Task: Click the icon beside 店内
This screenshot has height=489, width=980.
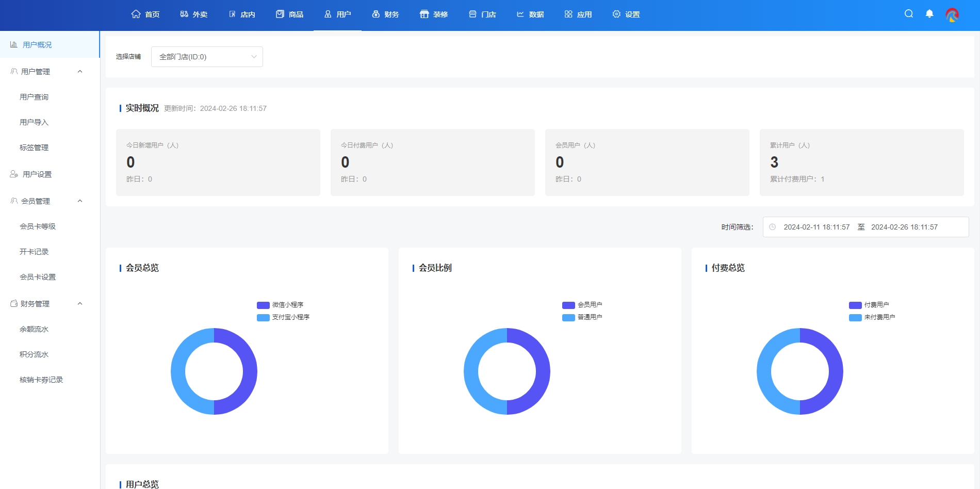Action: [x=232, y=14]
